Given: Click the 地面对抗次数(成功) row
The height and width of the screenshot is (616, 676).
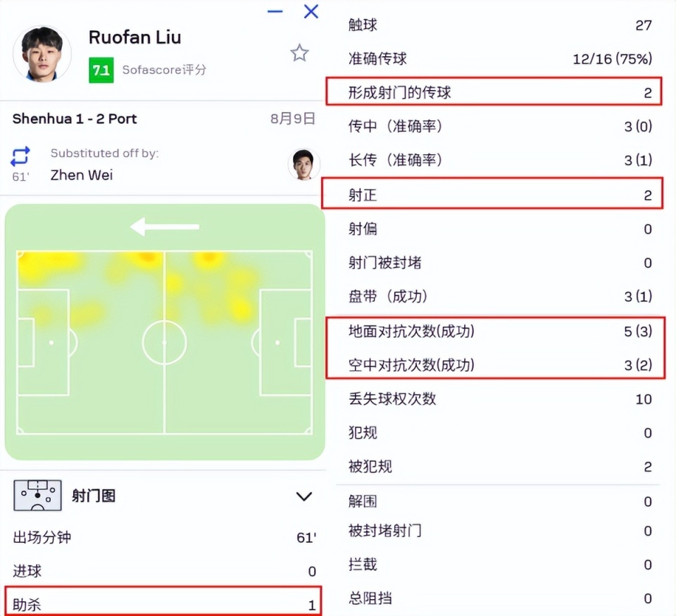Looking at the screenshot, I should coord(493,331).
